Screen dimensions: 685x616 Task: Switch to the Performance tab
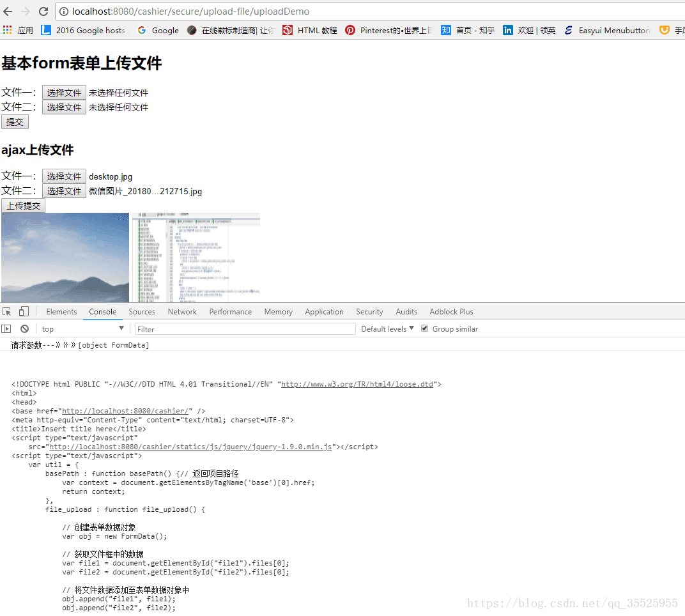click(230, 311)
